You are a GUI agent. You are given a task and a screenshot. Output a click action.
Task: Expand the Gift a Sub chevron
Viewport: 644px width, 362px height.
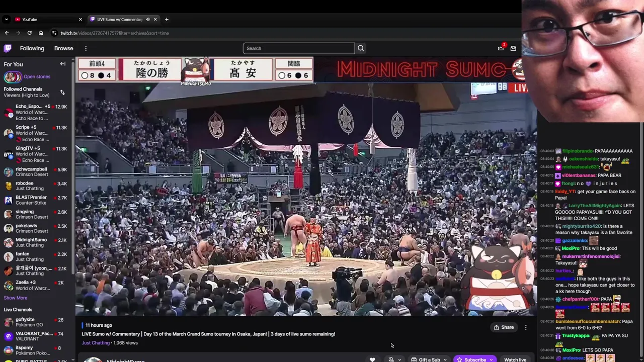point(445,359)
